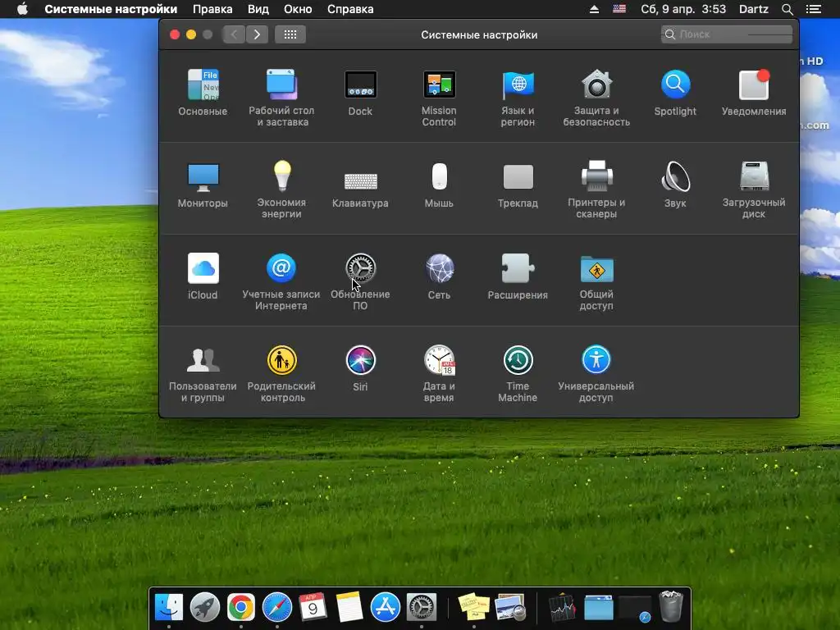
Task: Open the Trash in the Dock
Action: pyautogui.click(x=671, y=606)
